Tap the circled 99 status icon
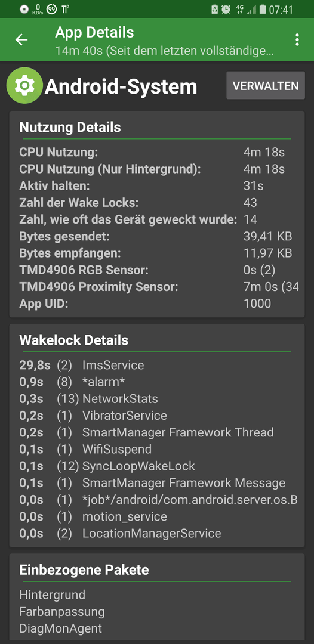Screen dimensions: 314x644 point(51,9)
